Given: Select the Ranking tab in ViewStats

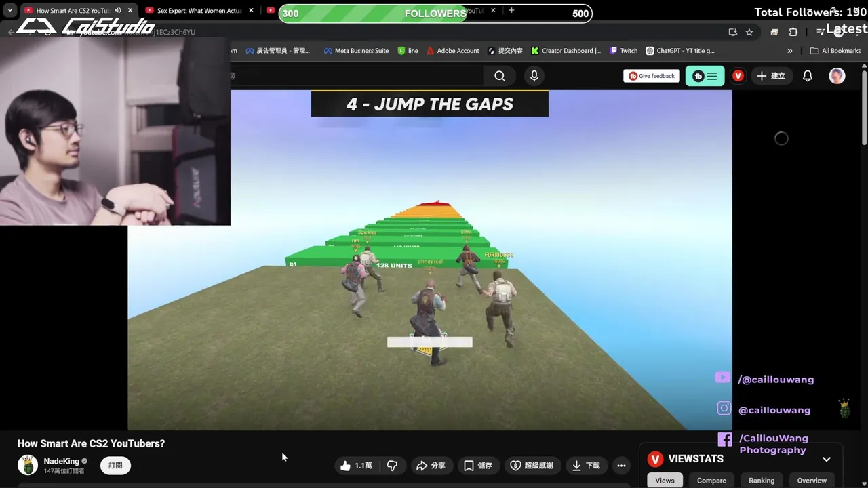Looking at the screenshot, I should click(x=762, y=481).
